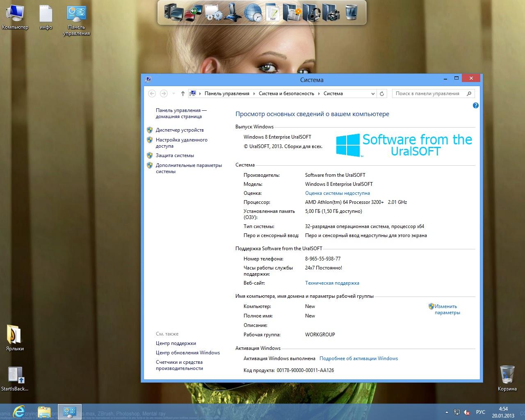
Task: Show hidden tray icons arrow
Action: (447, 412)
